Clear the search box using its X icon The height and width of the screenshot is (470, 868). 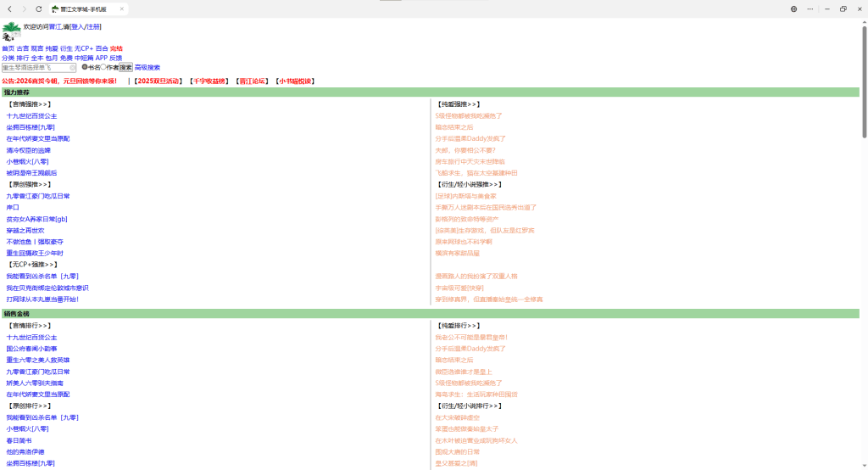coord(73,67)
